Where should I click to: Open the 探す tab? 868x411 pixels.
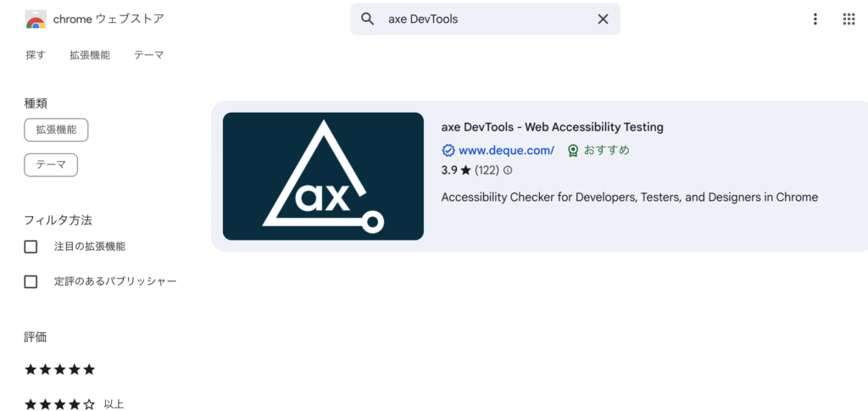point(36,55)
